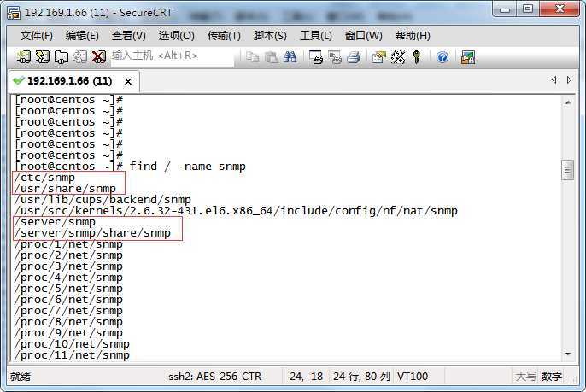Click the key (public key agent) icon

coord(417,57)
